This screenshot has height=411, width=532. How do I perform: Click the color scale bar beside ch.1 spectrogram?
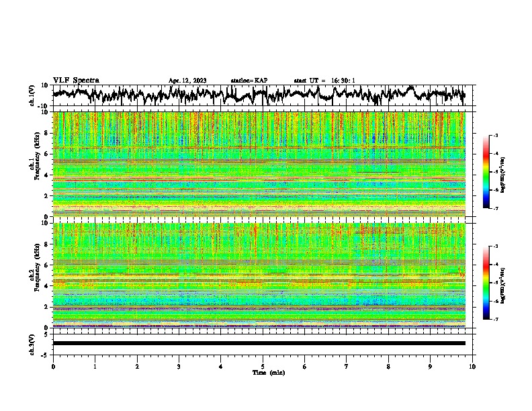tap(486, 172)
